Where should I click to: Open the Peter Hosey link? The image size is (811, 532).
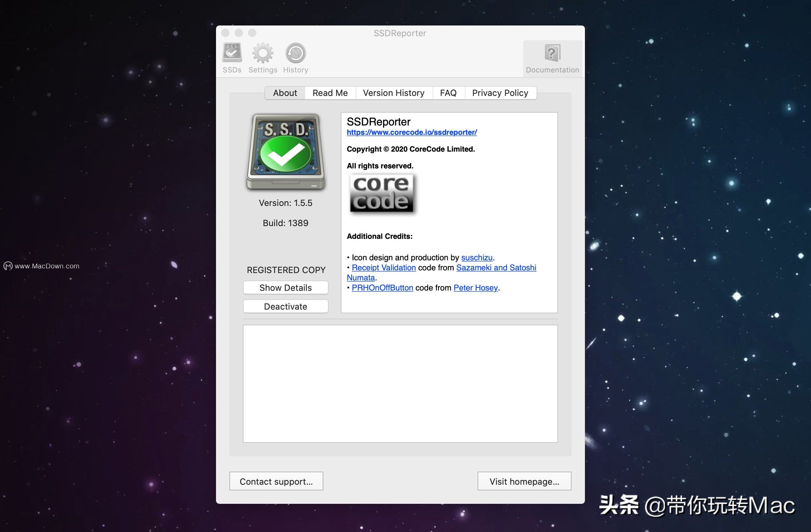pos(476,288)
